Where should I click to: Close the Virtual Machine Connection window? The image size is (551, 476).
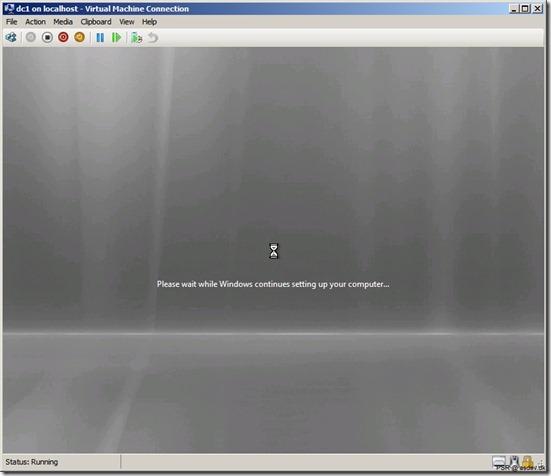[538, 9]
